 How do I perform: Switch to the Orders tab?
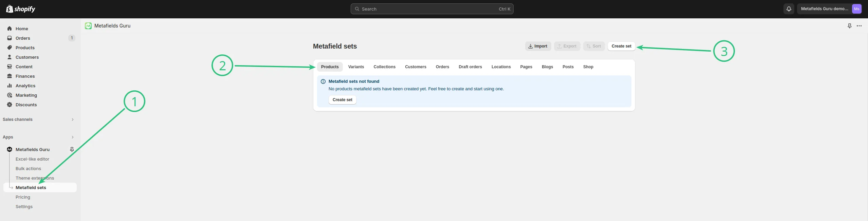pyautogui.click(x=442, y=67)
